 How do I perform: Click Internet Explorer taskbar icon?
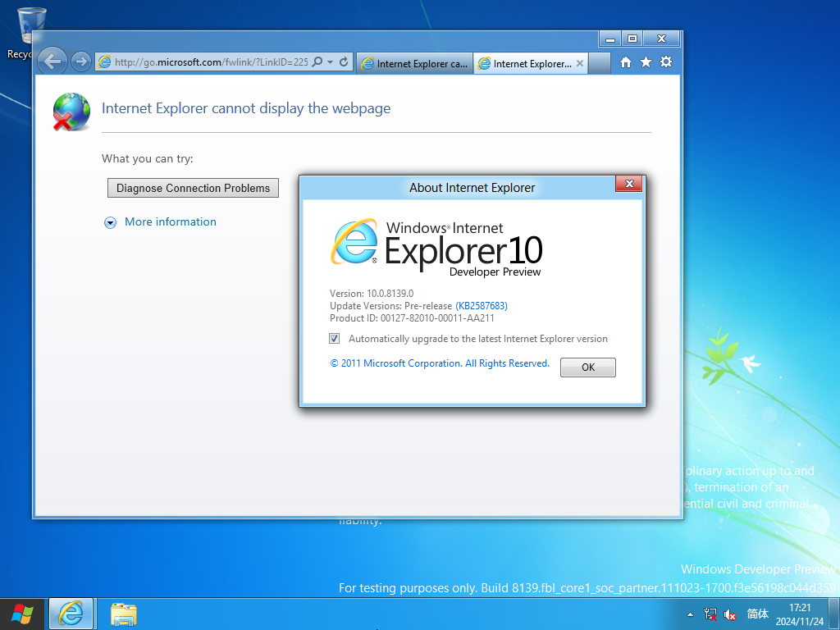pos(71,614)
